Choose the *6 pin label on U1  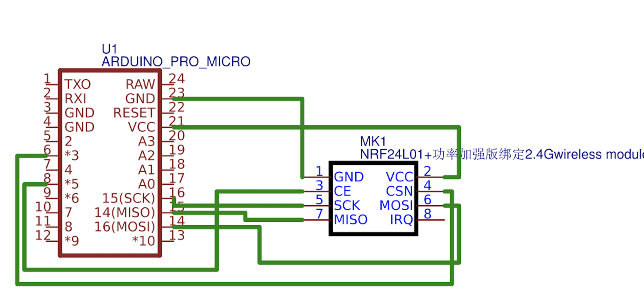[72, 198]
